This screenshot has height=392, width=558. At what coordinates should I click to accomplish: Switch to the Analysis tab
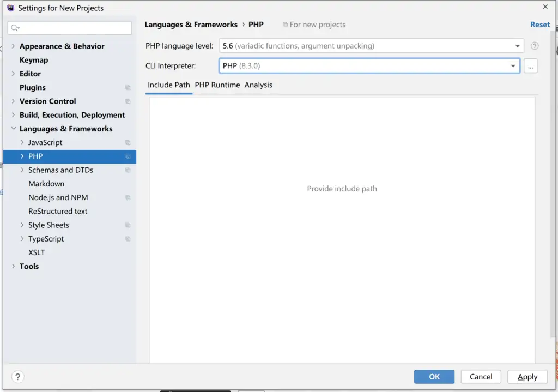258,85
